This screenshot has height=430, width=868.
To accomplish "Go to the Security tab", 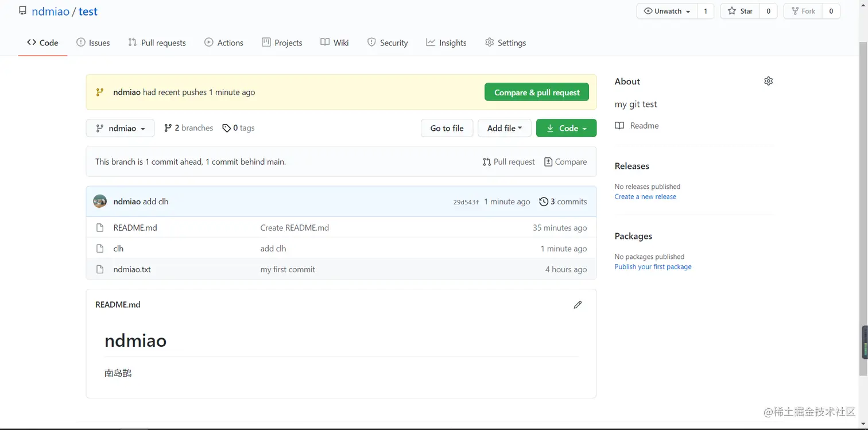I will [387, 42].
